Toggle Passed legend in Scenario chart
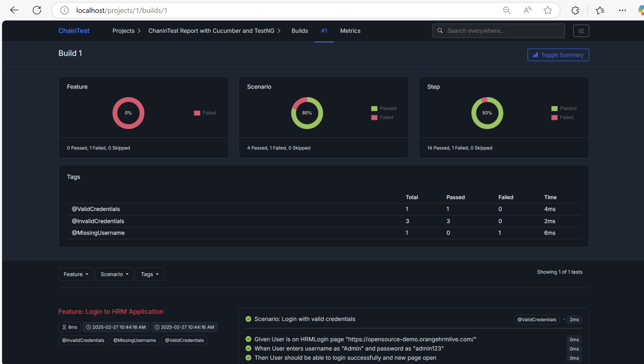The image size is (644, 364). [383, 108]
